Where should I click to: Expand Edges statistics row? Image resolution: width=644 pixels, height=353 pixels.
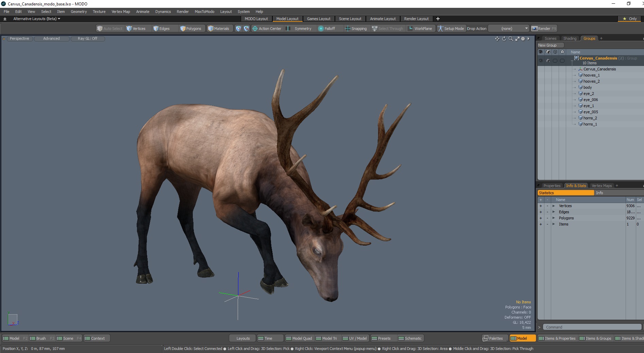pyautogui.click(x=554, y=212)
